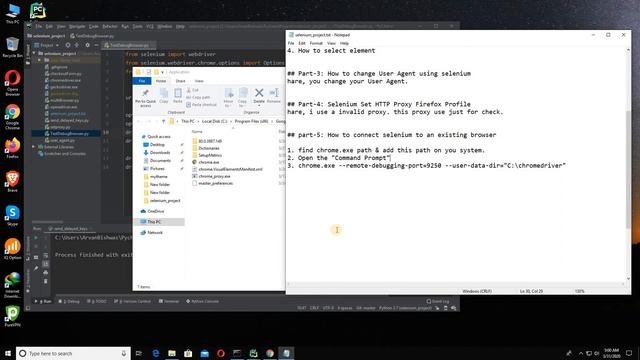The width and height of the screenshot is (640, 360).
Task: Open Opera Browser desktop shortcut
Action: point(12,83)
